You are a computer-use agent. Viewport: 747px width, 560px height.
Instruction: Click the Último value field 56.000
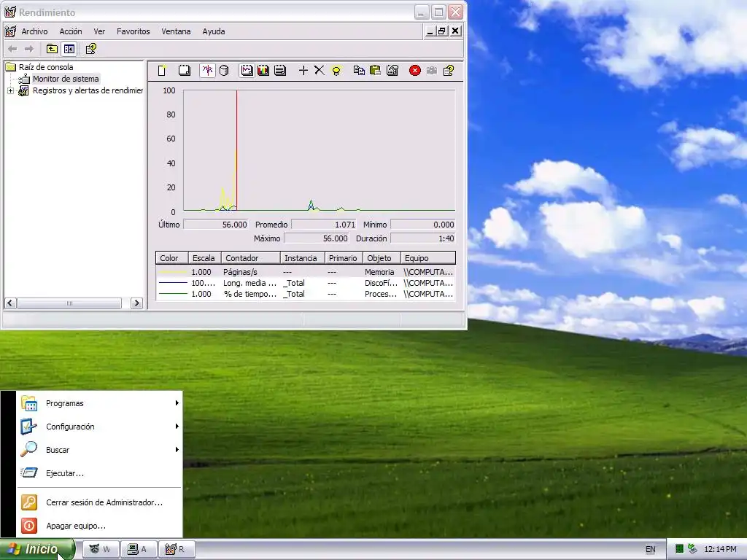216,225
